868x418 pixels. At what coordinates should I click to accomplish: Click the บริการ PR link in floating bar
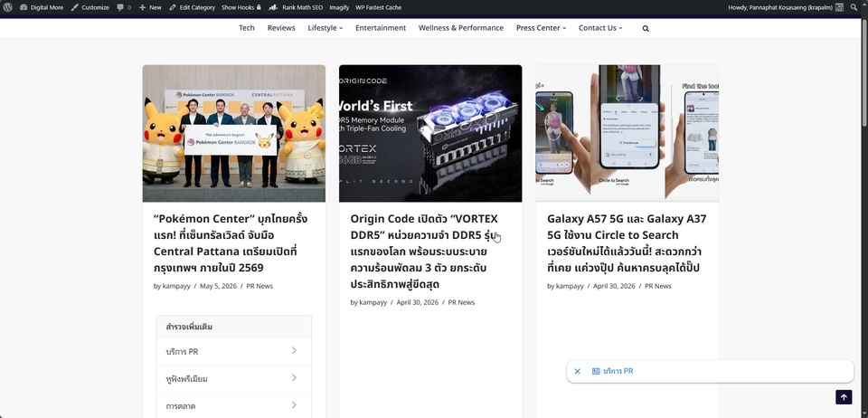pos(618,372)
